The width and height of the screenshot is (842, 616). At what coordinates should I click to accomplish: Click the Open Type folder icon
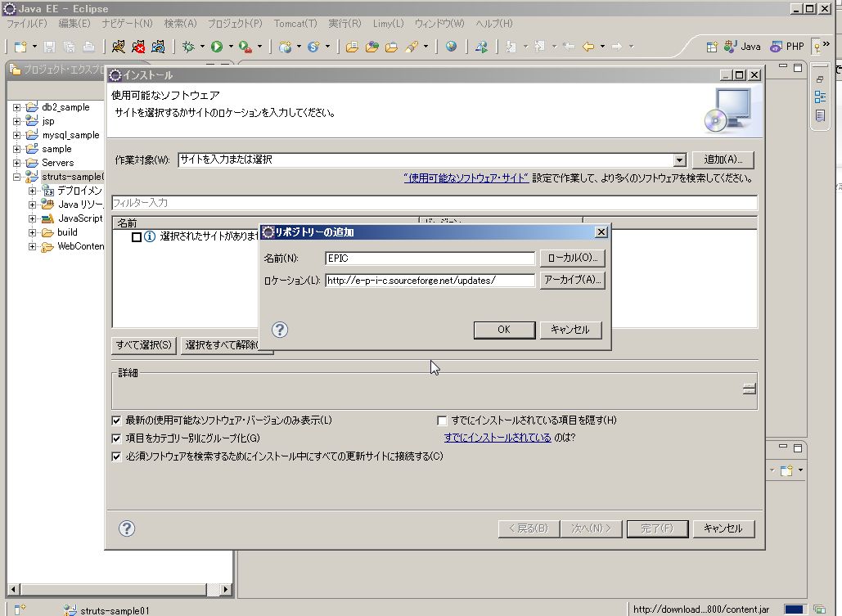click(x=352, y=47)
